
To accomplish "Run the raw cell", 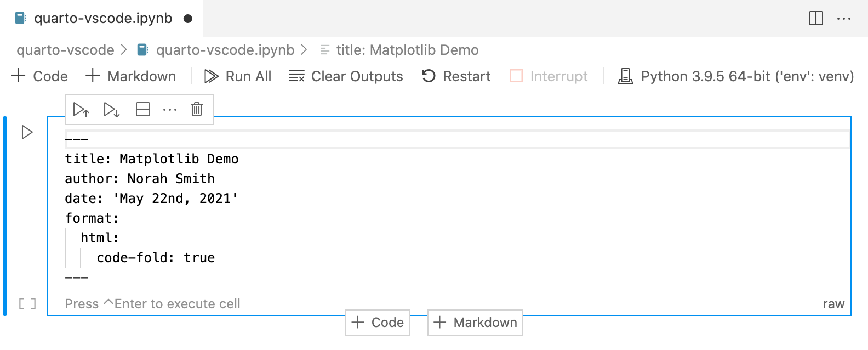I will tap(26, 132).
